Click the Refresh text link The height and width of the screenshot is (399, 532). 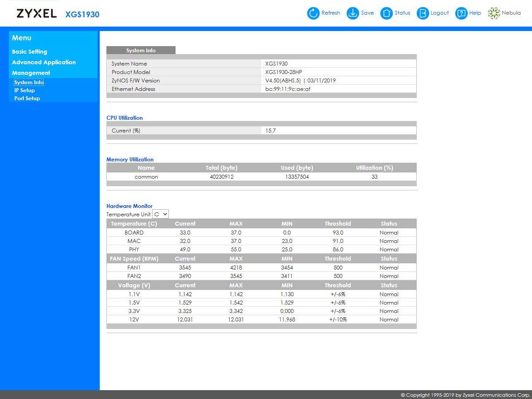[331, 13]
